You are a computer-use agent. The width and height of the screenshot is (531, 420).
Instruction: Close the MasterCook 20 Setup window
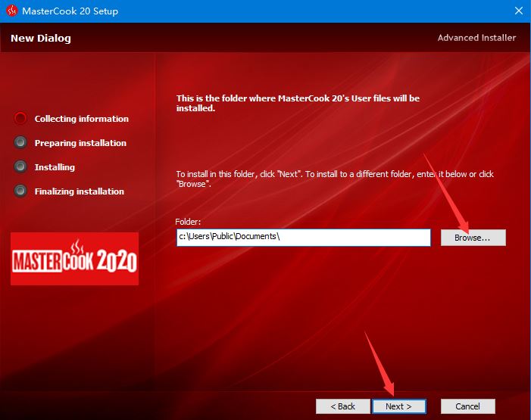coord(518,11)
